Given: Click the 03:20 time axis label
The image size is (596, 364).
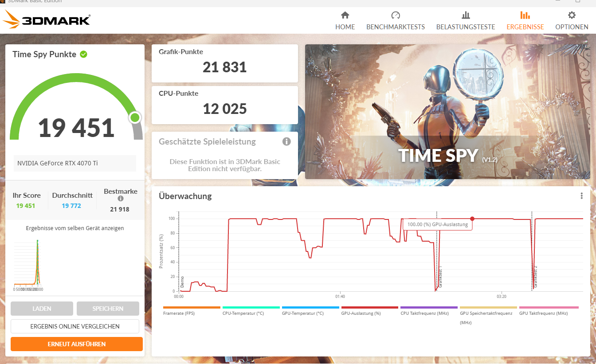Looking at the screenshot, I should pyautogui.click(x=502, y=297).
